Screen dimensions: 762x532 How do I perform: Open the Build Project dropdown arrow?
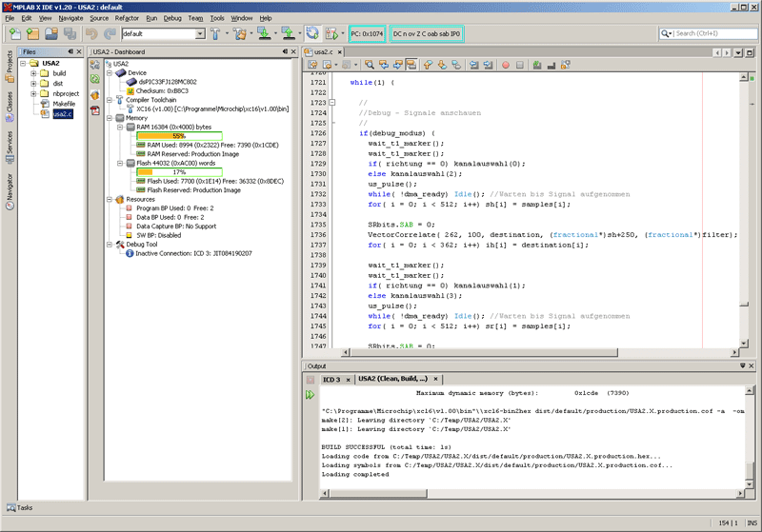point(227,33)
